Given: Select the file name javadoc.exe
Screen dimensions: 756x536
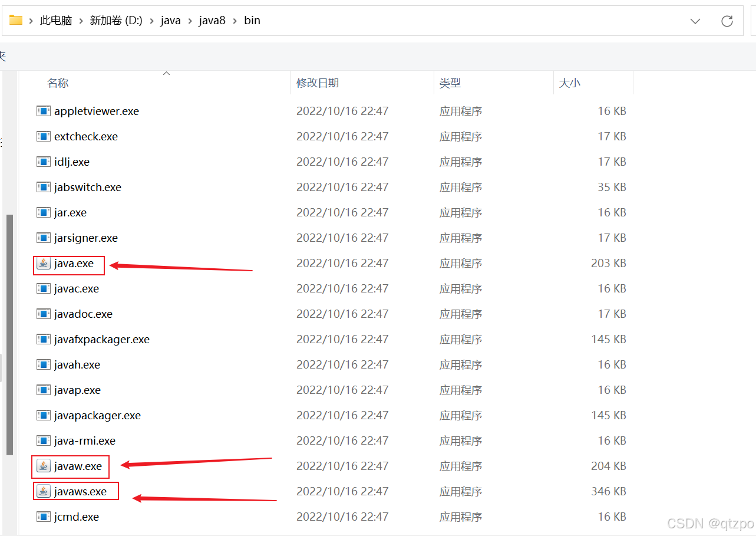Looking at the screenshot, I should [x=83, y=314].
